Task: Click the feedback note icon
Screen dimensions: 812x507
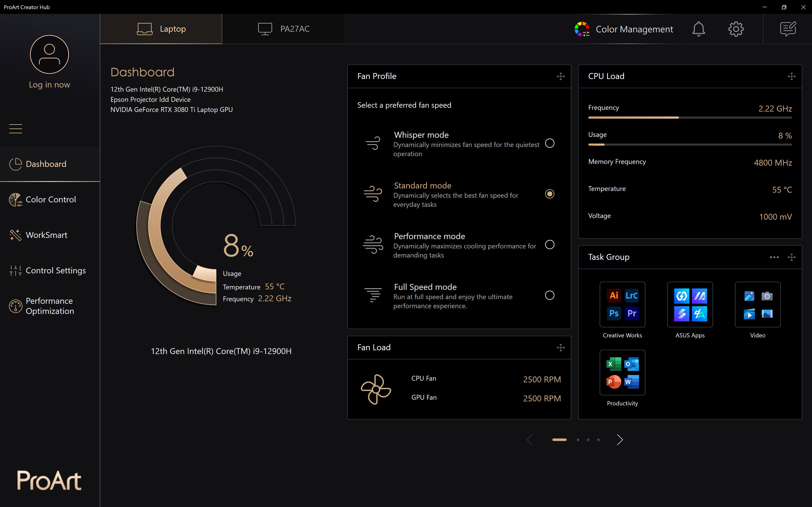Action: pos(787,29)
